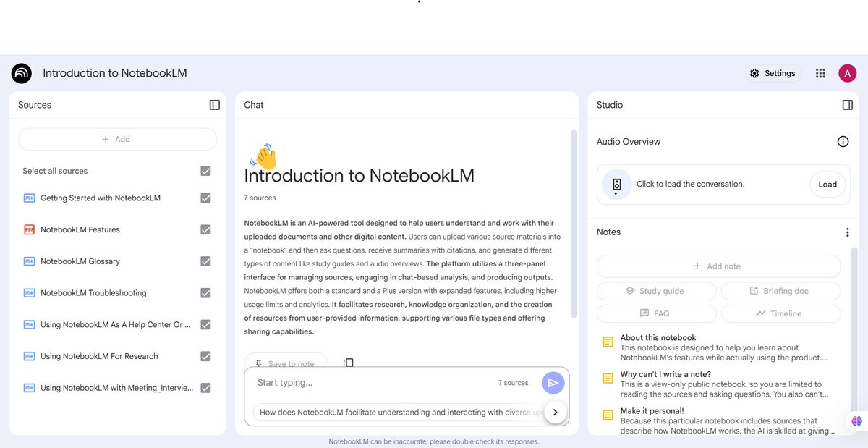Click the 7 sources indicator in input box
The width and height of the screenshot is (868, 448).
tap(514, 383)
